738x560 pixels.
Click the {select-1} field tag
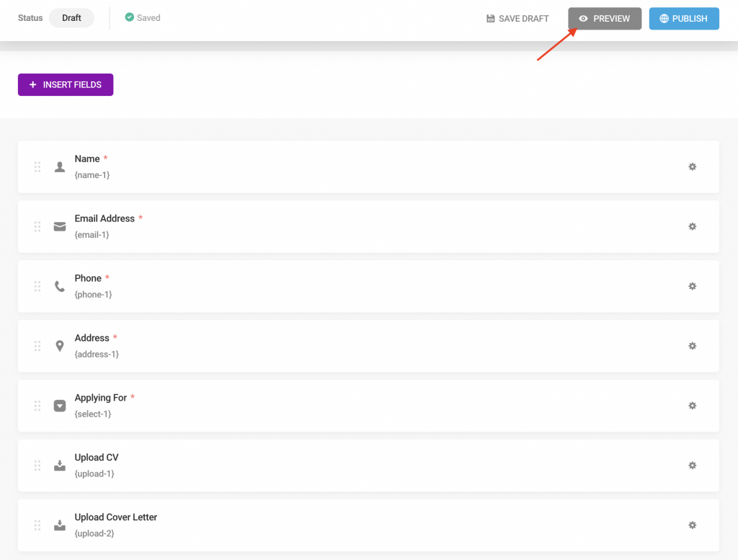(x=93, y=414)
